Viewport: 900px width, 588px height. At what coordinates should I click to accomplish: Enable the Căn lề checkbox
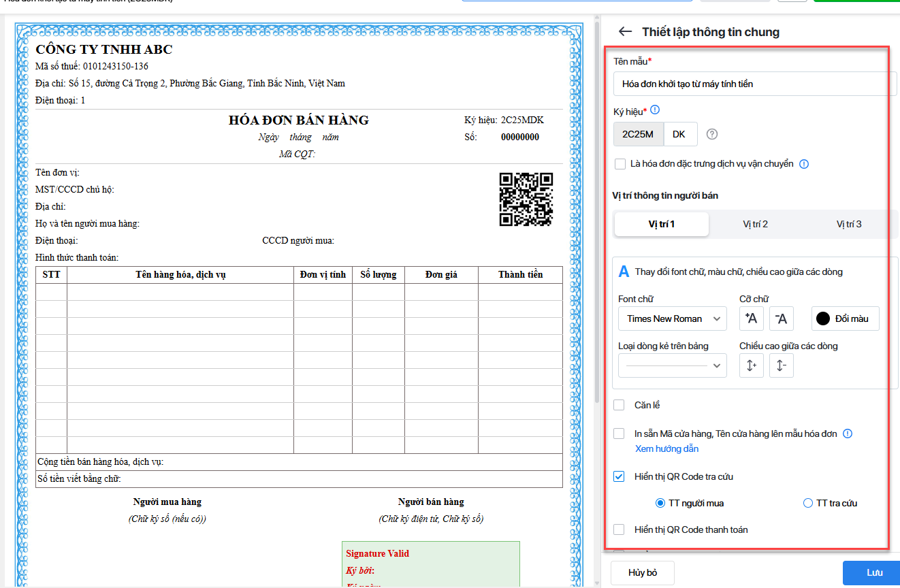point(619,406)
